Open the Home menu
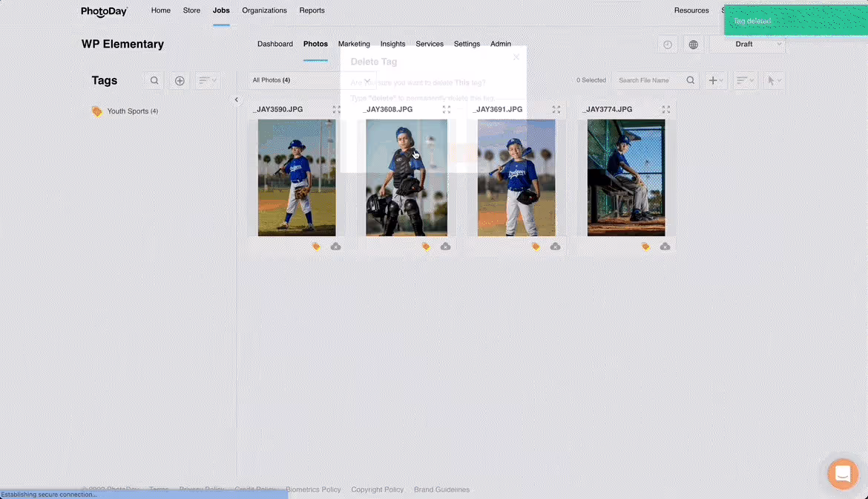The width and height of the screenshot is (868, 499). (x=160, y=10)
